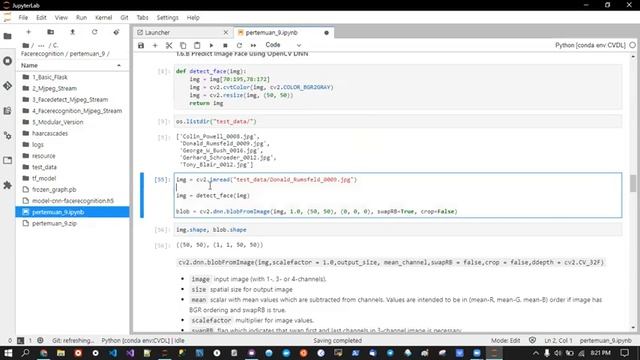The width and height of the screenshot is (640, 360).
Task: Click the Windows taskbar search icon
Action: coord(25,353)
